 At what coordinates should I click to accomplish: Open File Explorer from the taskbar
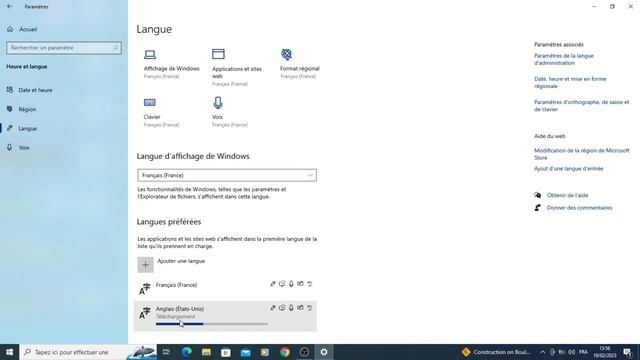(206, 352)
